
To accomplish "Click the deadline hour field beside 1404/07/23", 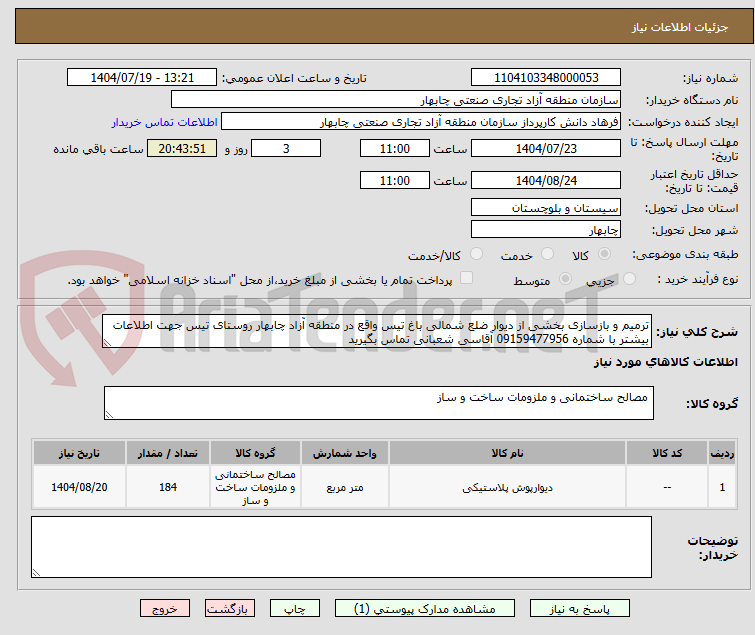I will point(395,148).
